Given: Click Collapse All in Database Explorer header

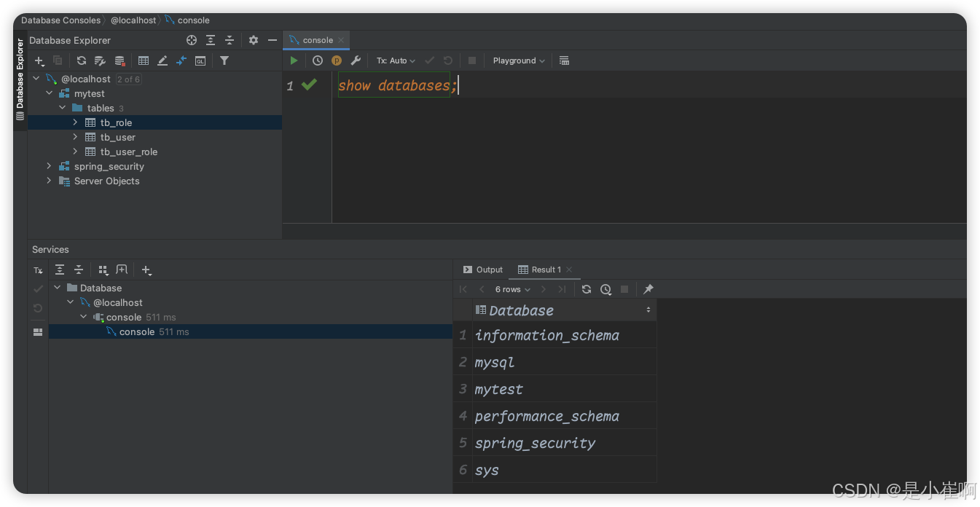Looking at the screenshot, I should 230,40.
